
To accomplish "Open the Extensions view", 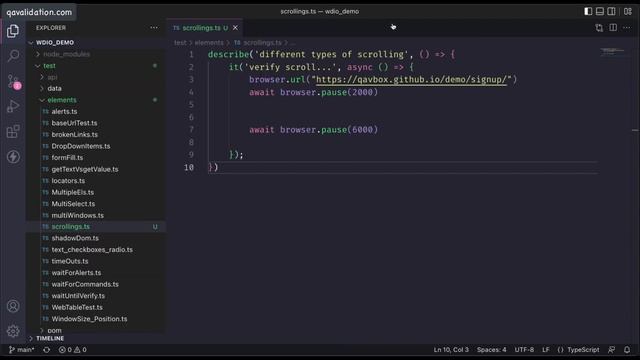I will (x=13, y=131).
